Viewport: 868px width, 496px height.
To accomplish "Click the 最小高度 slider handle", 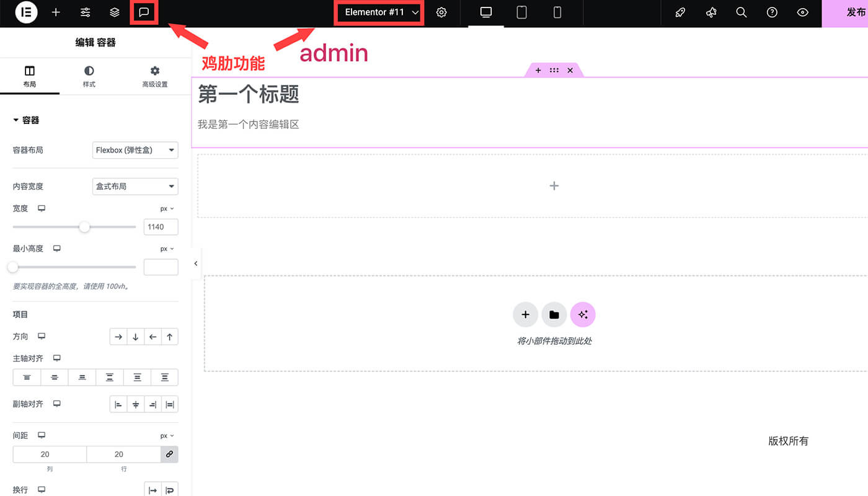I will (x=12, y=267).
